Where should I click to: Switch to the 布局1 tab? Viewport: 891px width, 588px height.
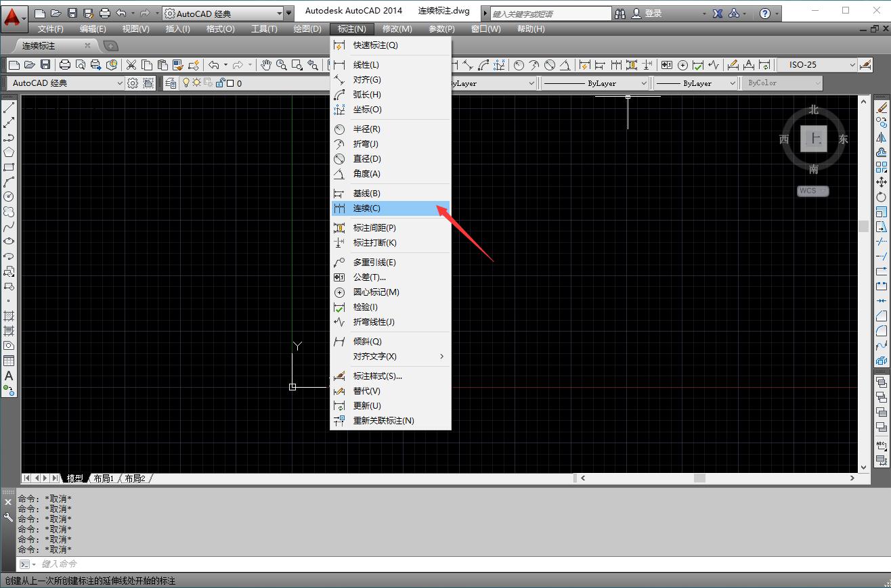pos(103,477)
